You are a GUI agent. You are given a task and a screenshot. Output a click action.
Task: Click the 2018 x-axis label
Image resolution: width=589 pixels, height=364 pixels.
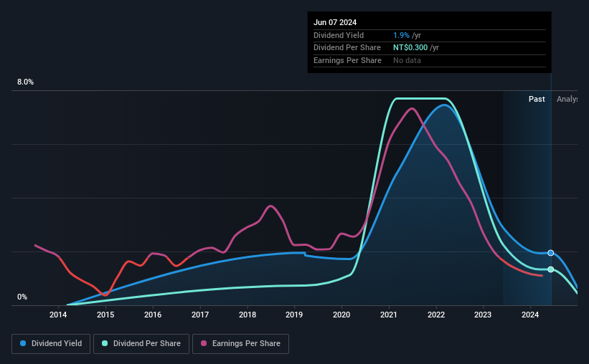(248, 315)
